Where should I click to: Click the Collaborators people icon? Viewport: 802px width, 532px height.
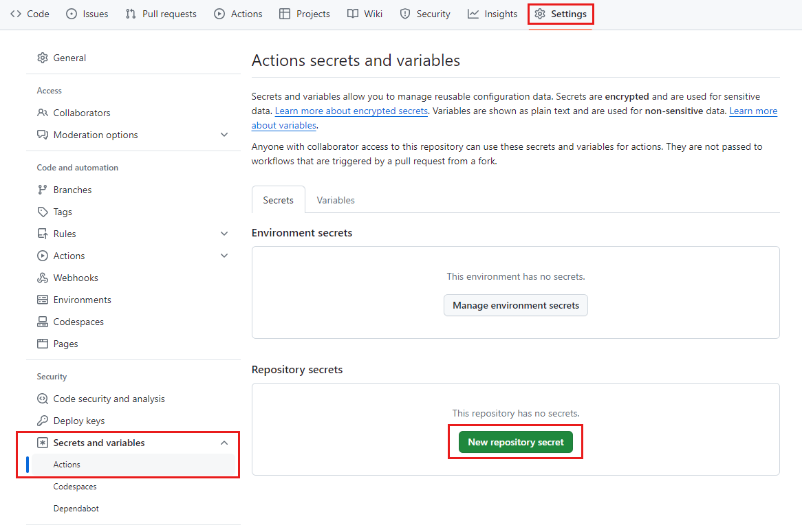(x=43, y=113)
